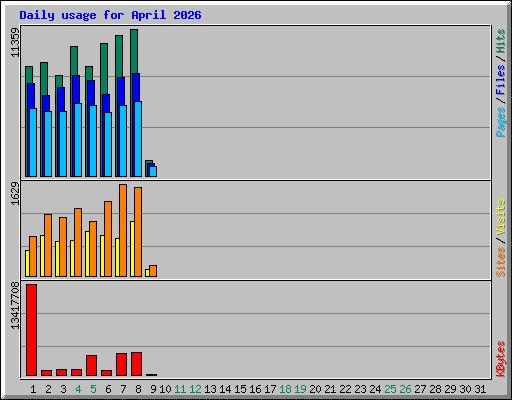Click day 7 on the x-axis
The image size is (512, 400).
click(123, 389)
